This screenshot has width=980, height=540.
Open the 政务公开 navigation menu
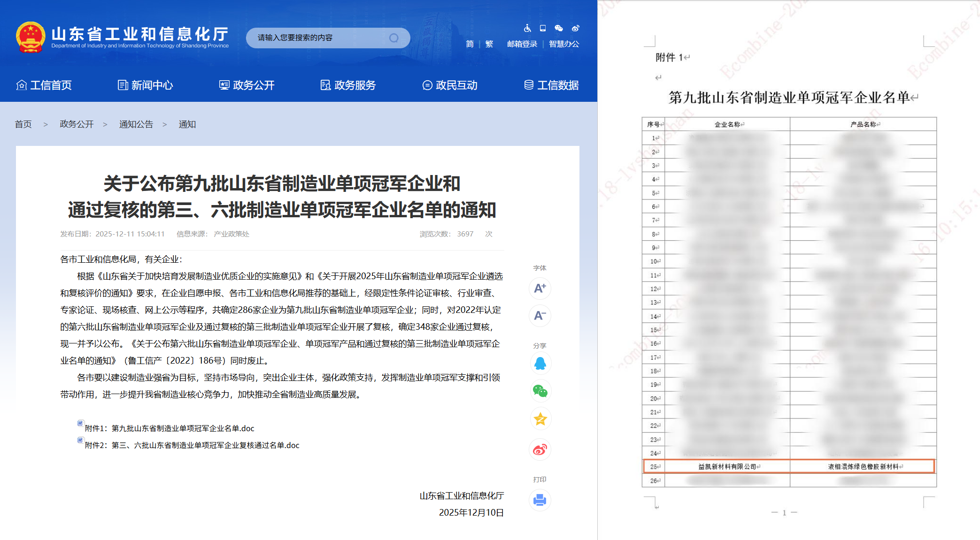247,85
